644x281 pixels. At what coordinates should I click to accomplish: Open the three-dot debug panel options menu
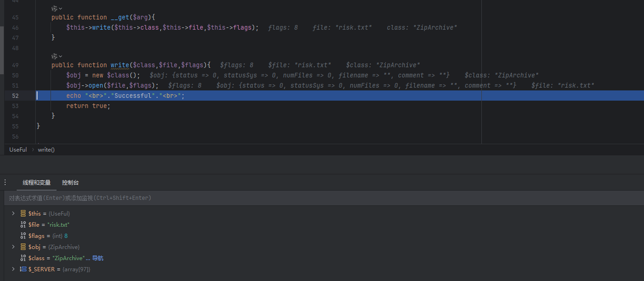(x=5, y=183)
